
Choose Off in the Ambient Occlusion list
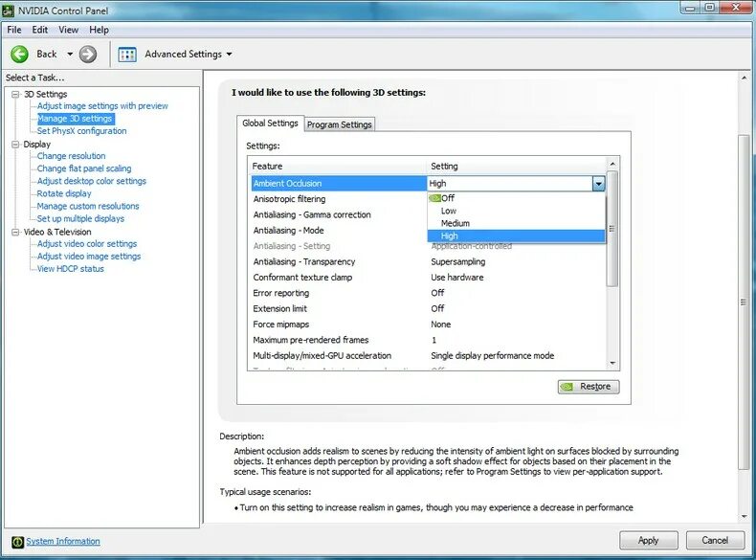[516, 198]
